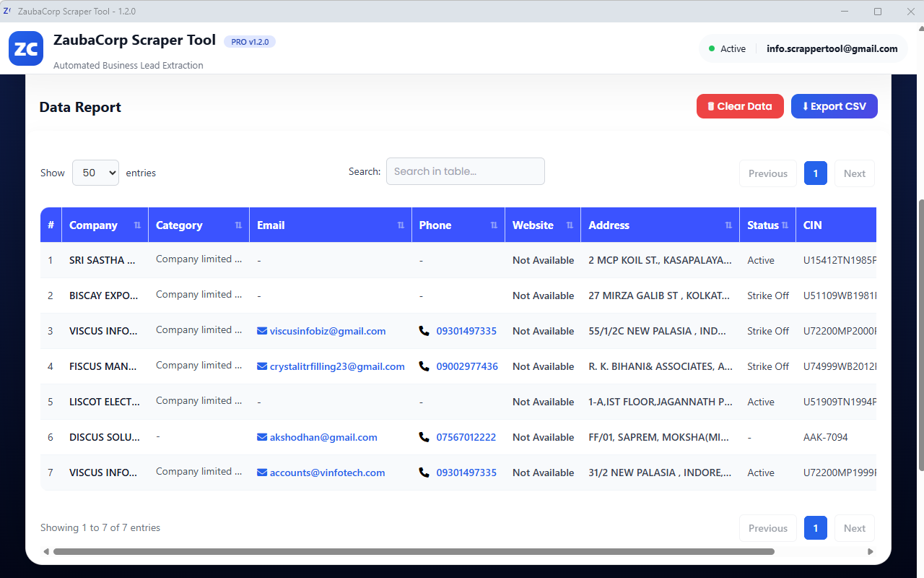Open email link crystalitrfilling23@gmail.com
Screen dimensions: 924x578
tap(337, 366)
